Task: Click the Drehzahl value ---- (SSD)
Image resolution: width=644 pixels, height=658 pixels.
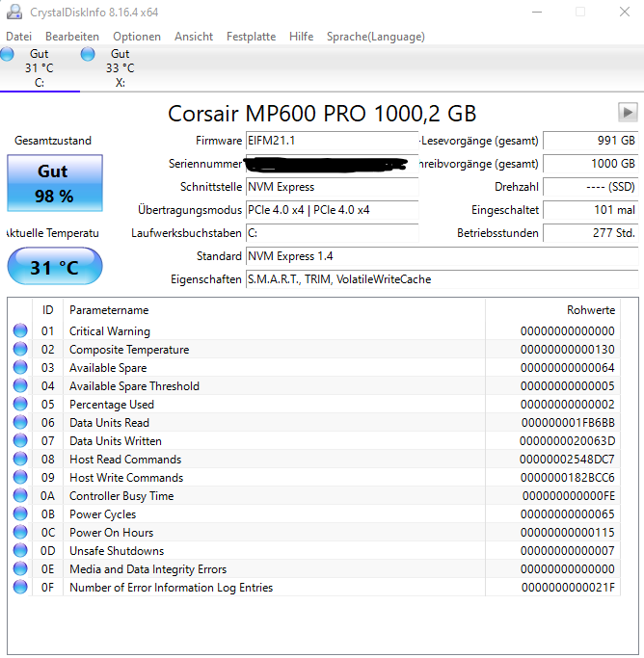Action: pos(591,187)
